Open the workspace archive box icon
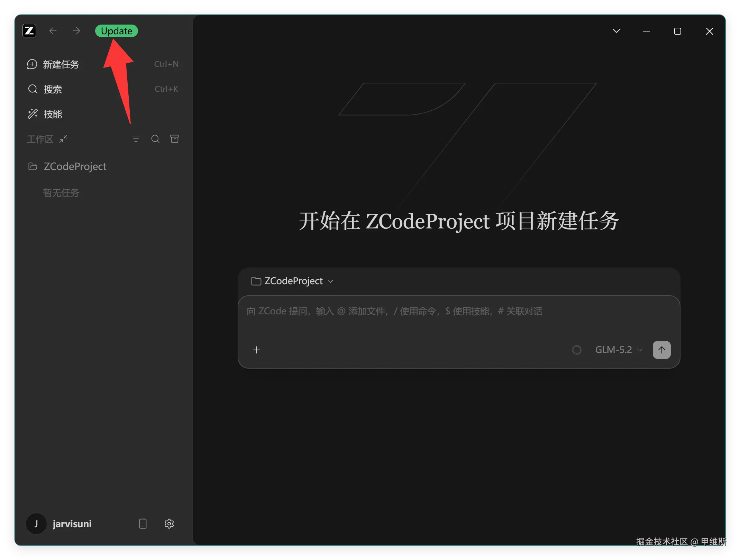 coord(175,139)
